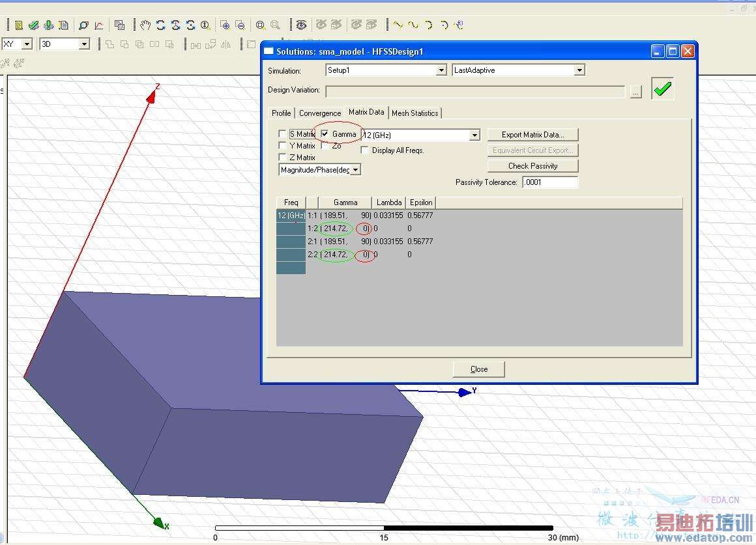Enable the S Matrix checkbox

point(283,134)
